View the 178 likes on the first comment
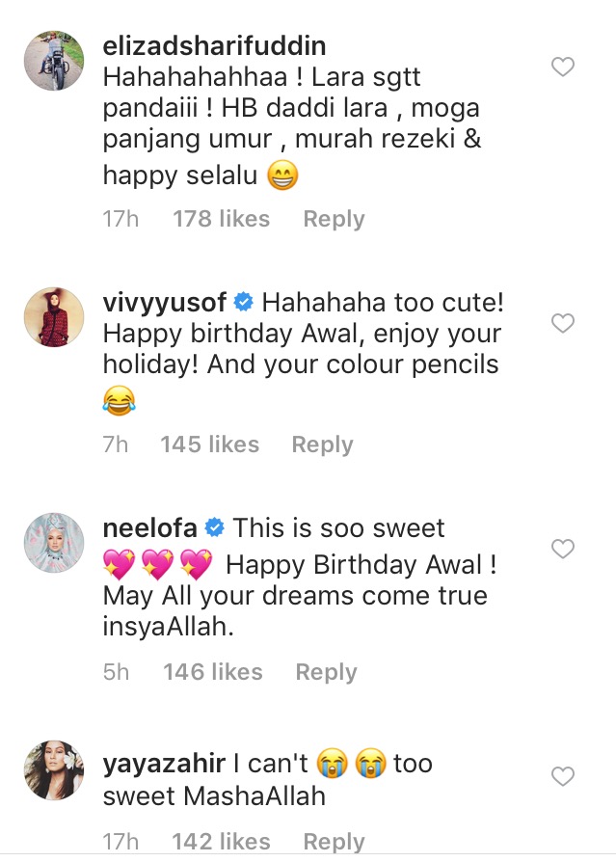Screen dimensions: 616x862 pyautogui.click(x=221, y=219)
